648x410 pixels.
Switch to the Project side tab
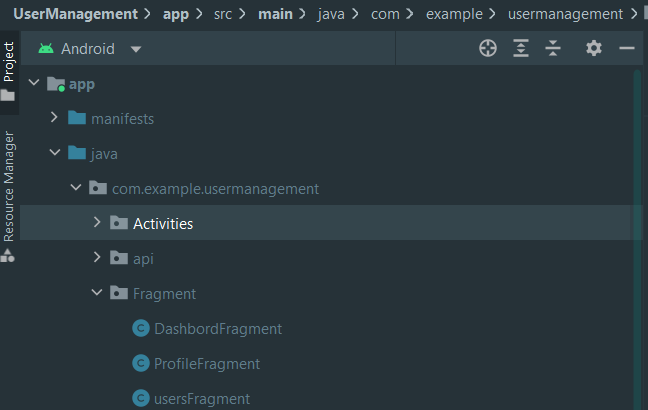click(x=9, y=62)
